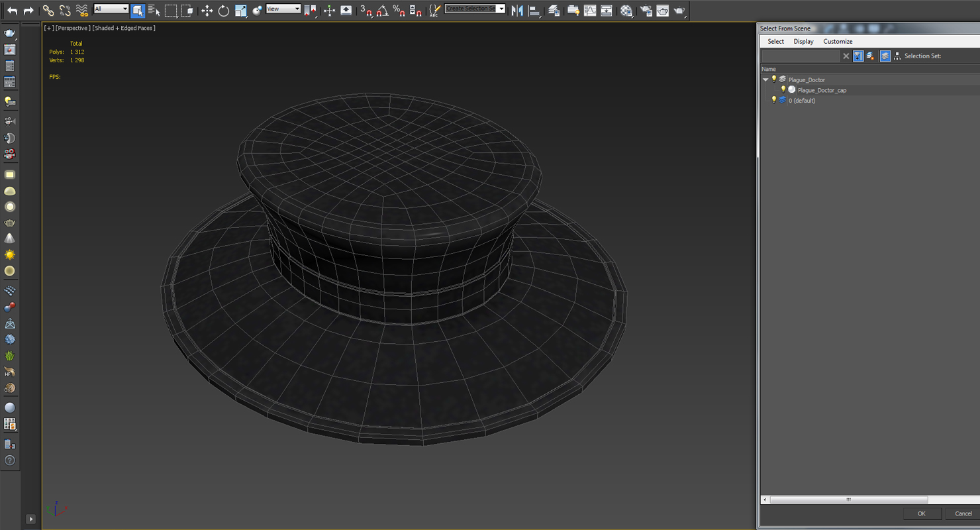
Task: Clear the search field with the X button
Action: click(x=846, y=56)
